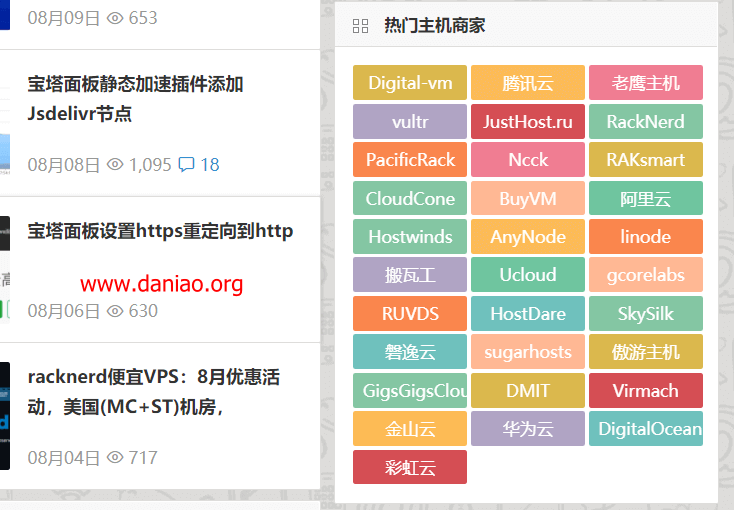Image resolution: width=734 pixels, height=510 pixels.
Task: Click the Virmach tag
Action: tap(646, 391)
